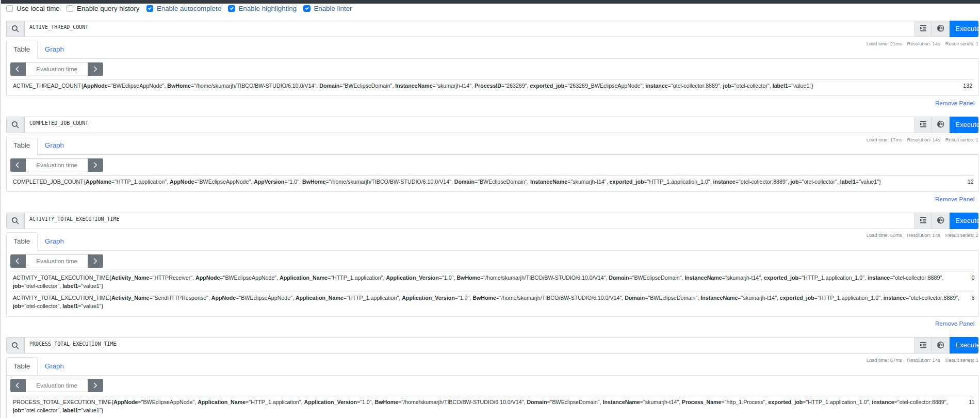Execute the COMPLETED_JOB_COUNT query
Viewport: 980px width, 418px height.
coord(964,125)
